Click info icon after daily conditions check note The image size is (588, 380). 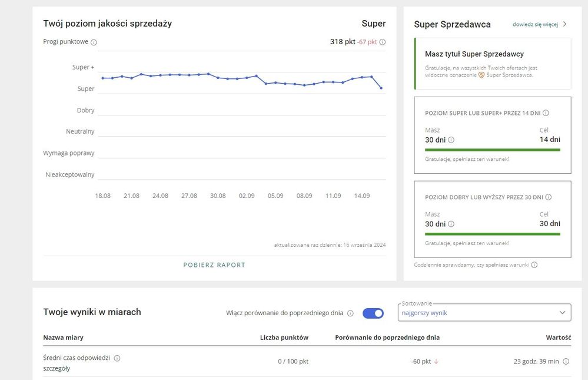(x=534, y=265)
